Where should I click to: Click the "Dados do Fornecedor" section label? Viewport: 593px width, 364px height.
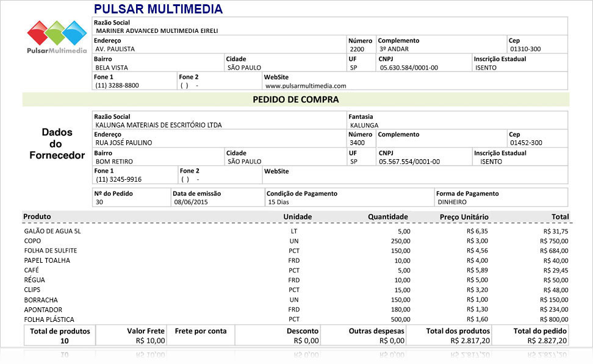[57, 144]
